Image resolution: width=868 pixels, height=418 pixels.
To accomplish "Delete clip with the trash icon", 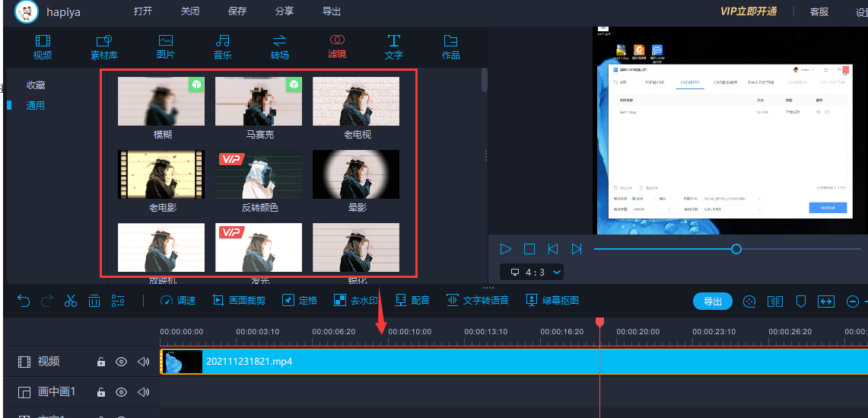I will [x=94, y=301].
